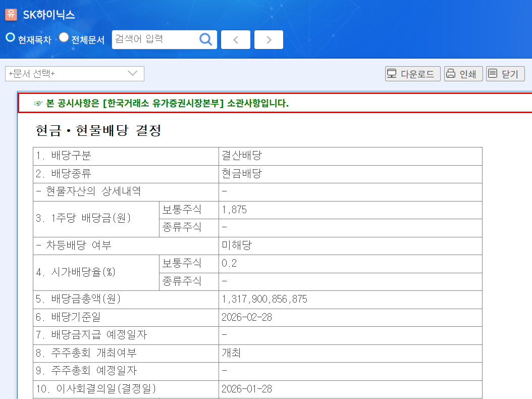Click the close document icon

click(x=493, y=73)
